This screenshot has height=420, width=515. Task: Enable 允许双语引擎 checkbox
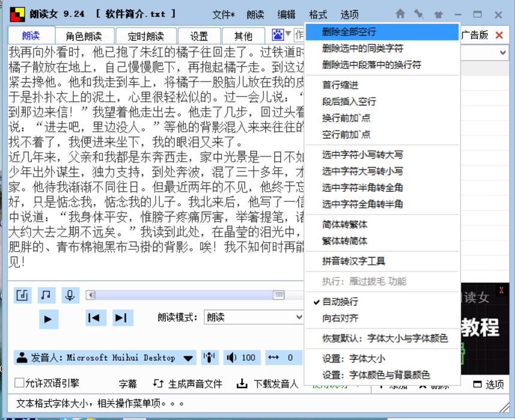click(20, 383)
